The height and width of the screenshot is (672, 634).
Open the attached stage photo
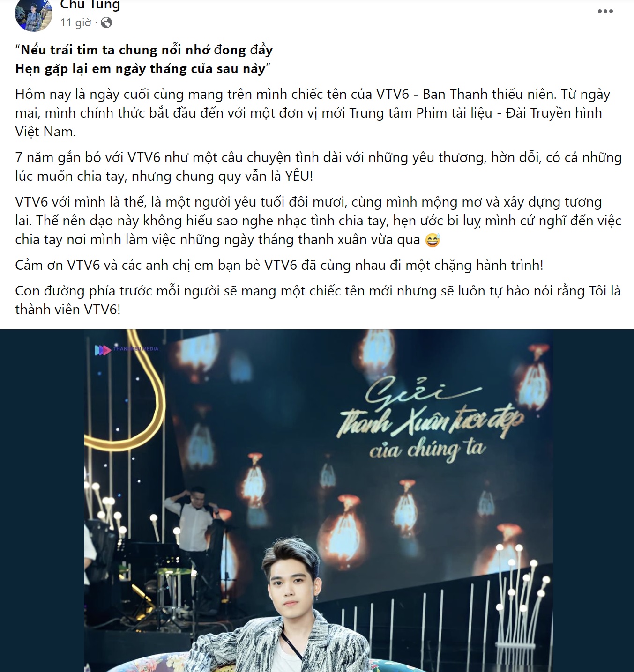tap(318, 501)
